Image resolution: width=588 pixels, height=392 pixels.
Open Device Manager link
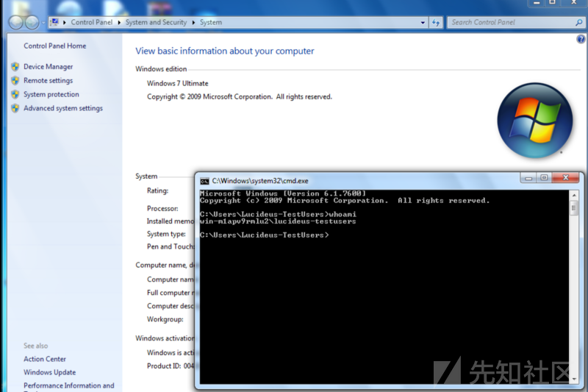click(49, 67)
